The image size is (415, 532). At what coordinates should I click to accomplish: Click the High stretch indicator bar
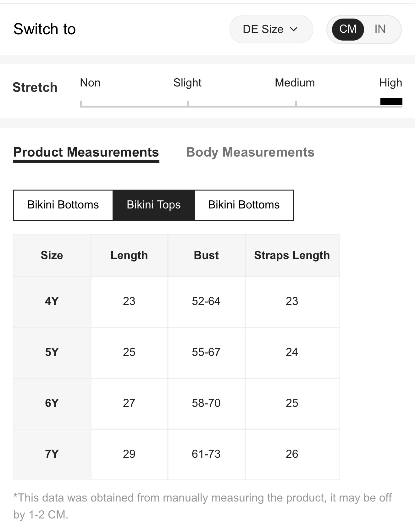[x=391, y=101]
